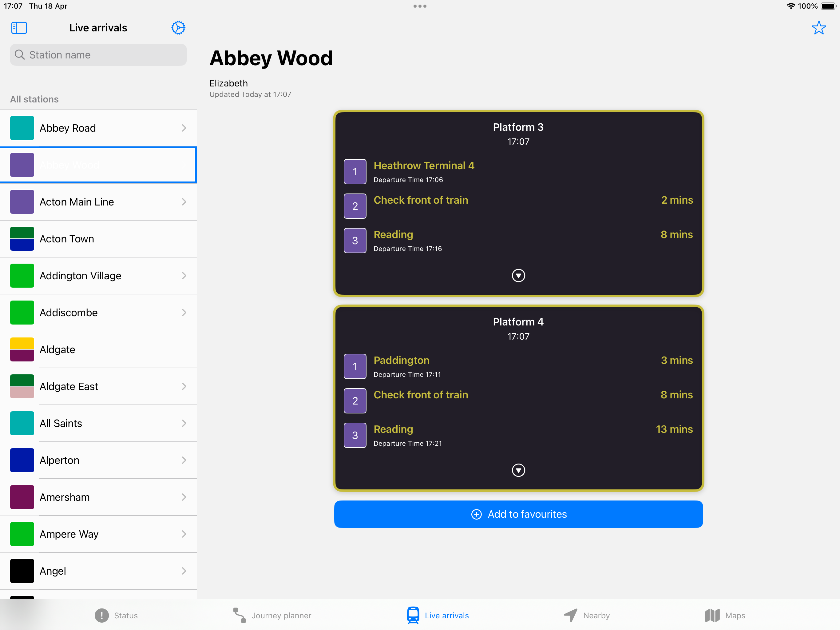Open Addiscombe row chevron
840x630 pixels.
point(184,312)
